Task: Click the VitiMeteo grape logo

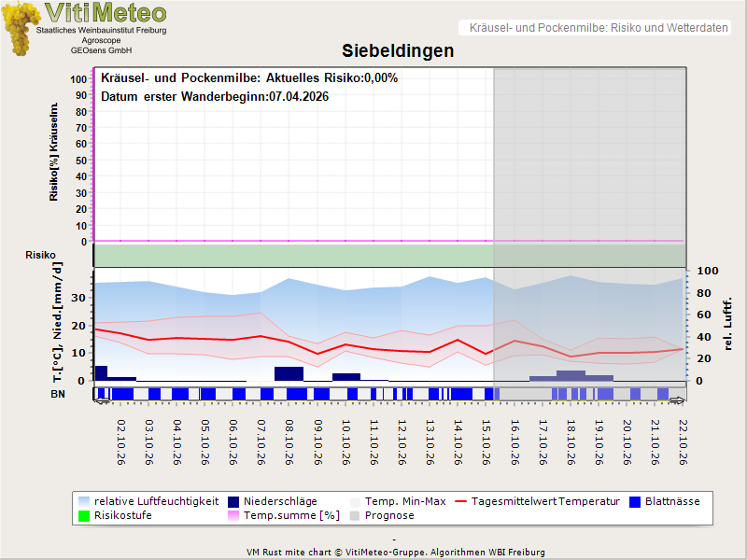Action: coord(21,29)
